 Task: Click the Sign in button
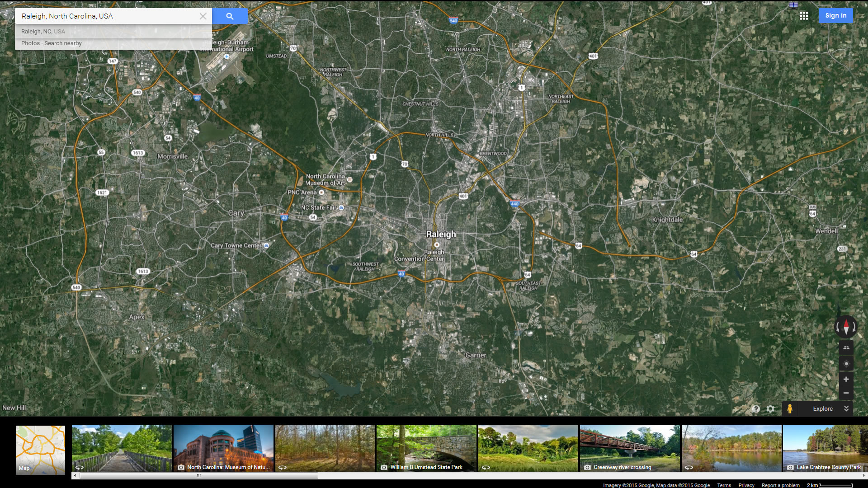tap(835, 15)
